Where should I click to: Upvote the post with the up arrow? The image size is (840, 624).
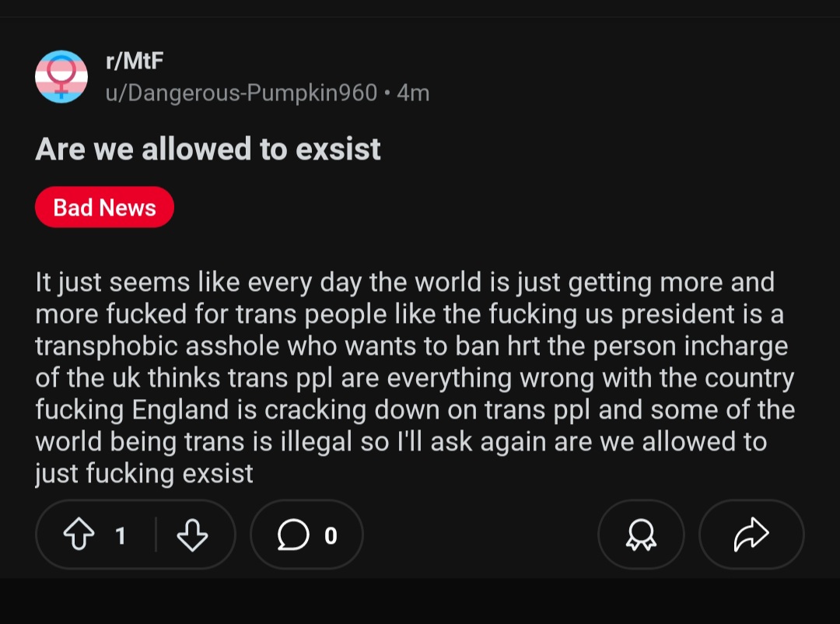click(78, 535)
